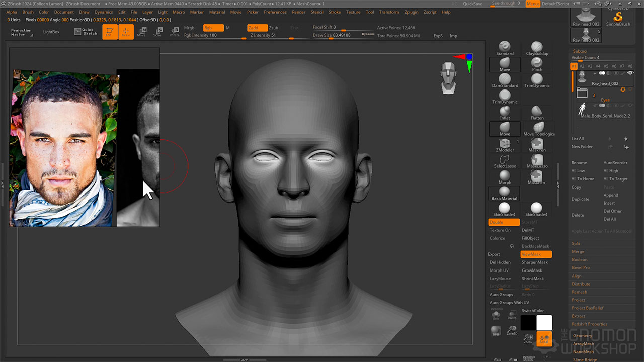Switch to Scale transform mode
The width and height of the screenshot is (644, 362).
click(157, 32)
